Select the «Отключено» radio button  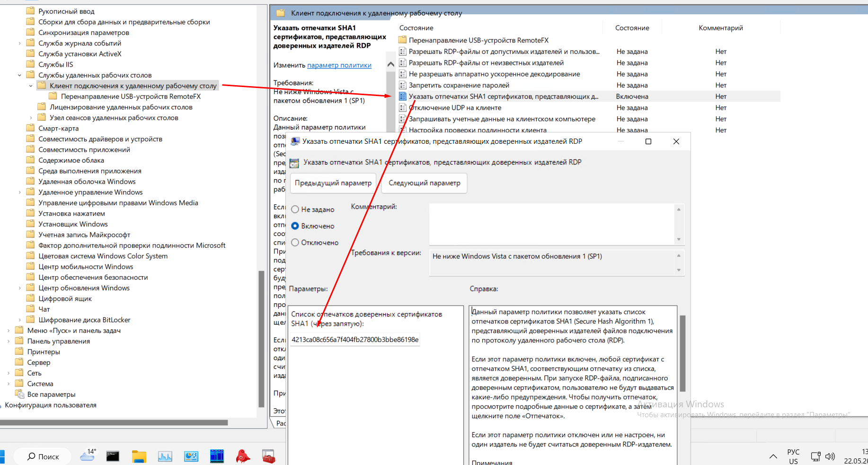coord(295,242)
